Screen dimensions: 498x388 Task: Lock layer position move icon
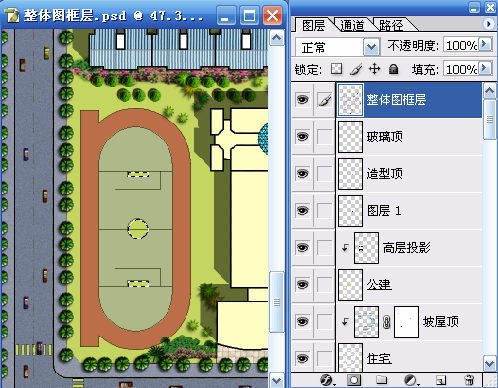click(375, 69)
